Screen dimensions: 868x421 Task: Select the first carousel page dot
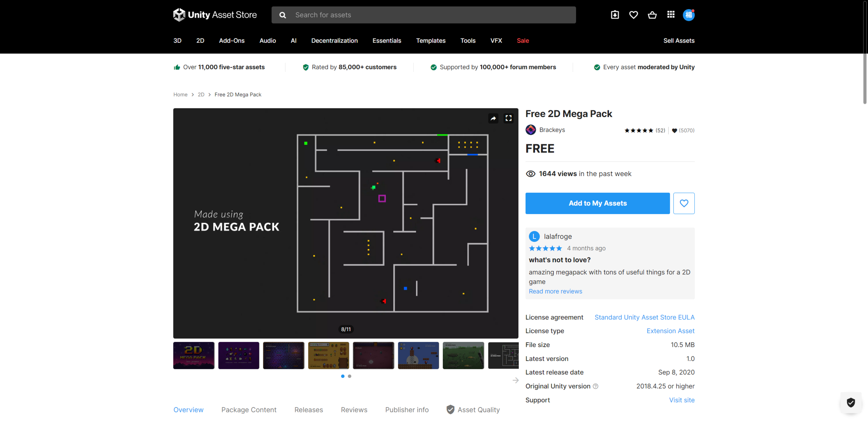[x=343, y=376]
